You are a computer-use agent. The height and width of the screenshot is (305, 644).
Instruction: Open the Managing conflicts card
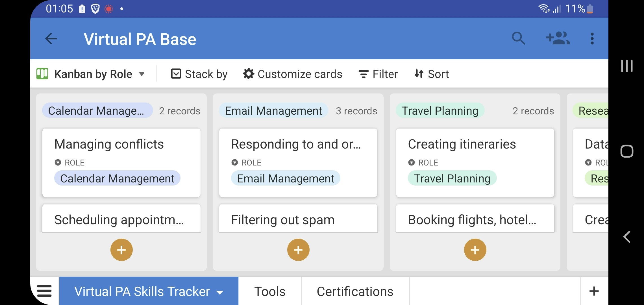click(121, 163)
